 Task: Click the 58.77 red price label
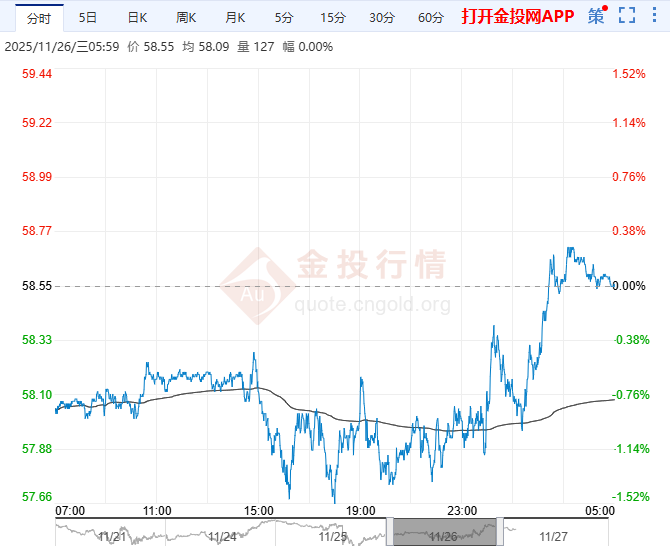[x=37, y=231]
